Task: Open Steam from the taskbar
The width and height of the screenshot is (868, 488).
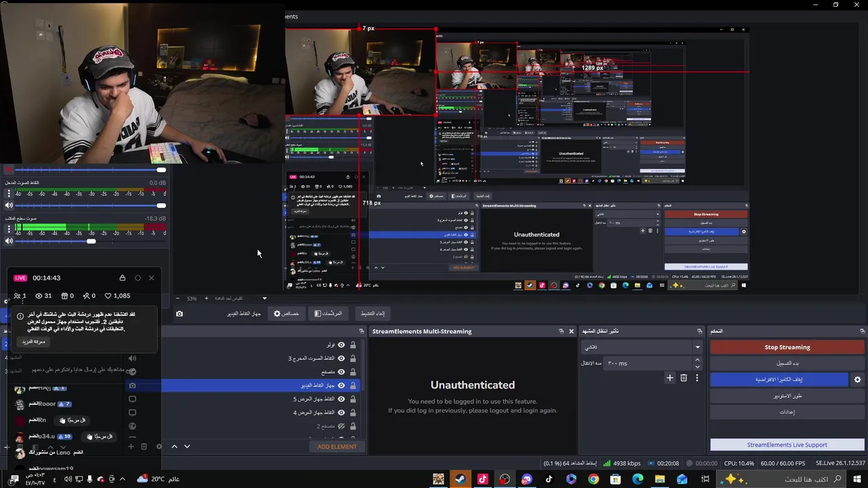Action: (x=460, y=479)
